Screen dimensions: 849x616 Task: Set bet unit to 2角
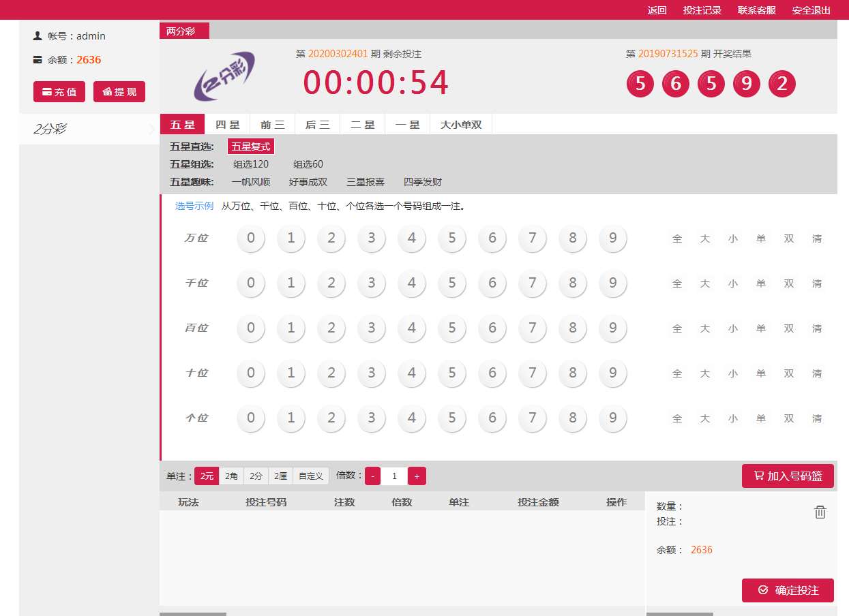tap(231, 476)
